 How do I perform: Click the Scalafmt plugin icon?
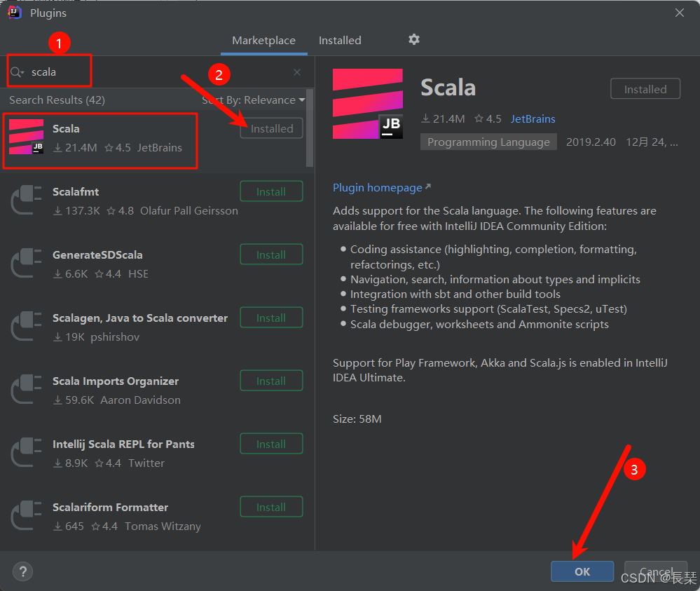point(27,200)
